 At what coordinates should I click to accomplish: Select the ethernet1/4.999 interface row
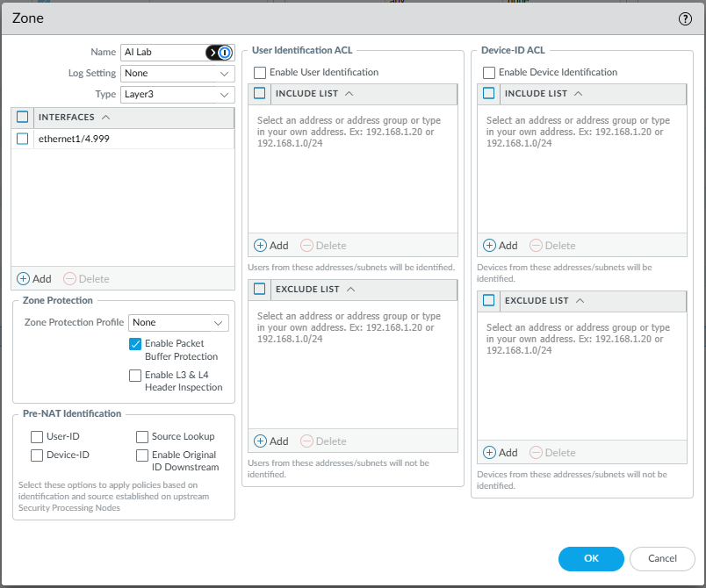click(122, 139)
